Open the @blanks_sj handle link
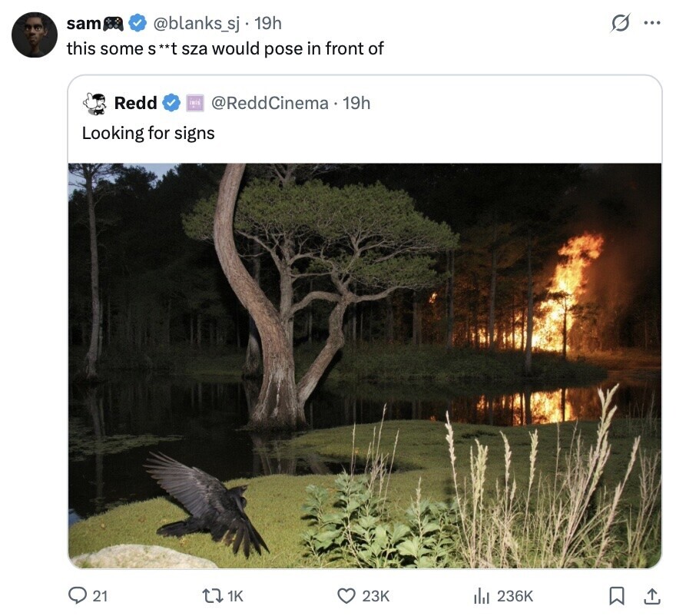The image size is (676, 616). coord(197,24)
